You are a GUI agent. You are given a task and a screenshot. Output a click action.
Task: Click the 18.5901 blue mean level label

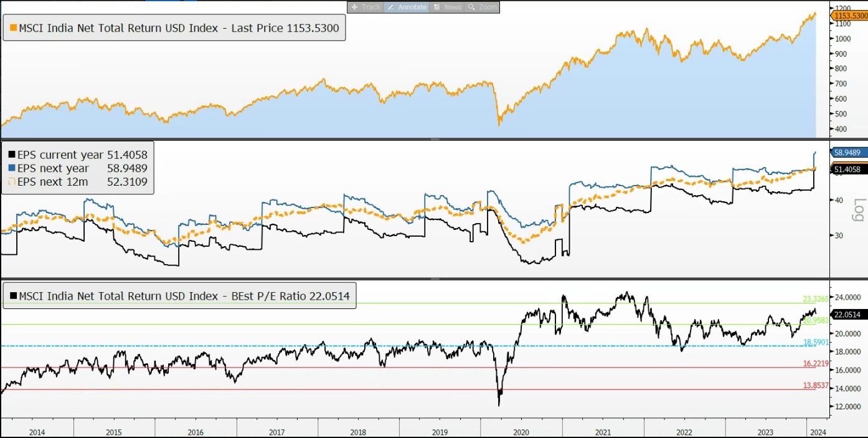[816, 342]
